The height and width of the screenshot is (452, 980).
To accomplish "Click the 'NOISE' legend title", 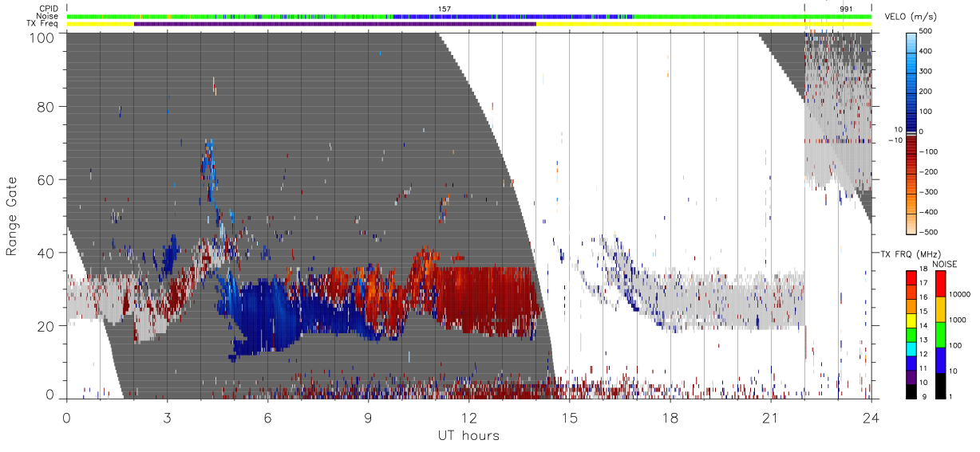I will click(945, 263).
